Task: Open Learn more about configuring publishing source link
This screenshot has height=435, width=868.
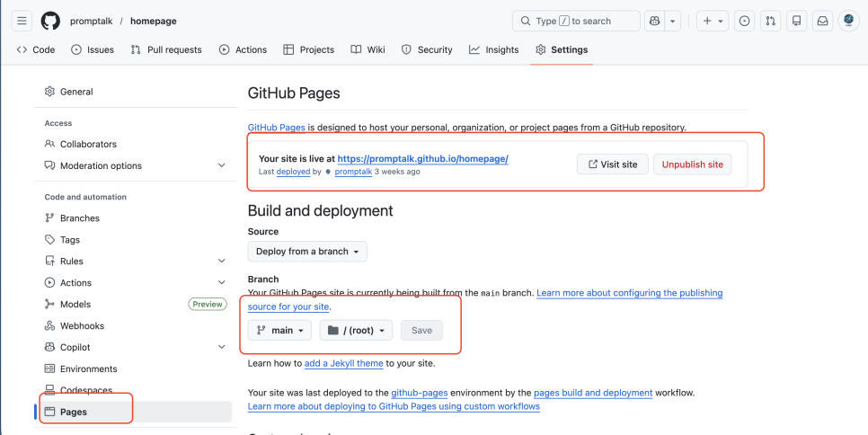Action: click(x=629, y=293)
